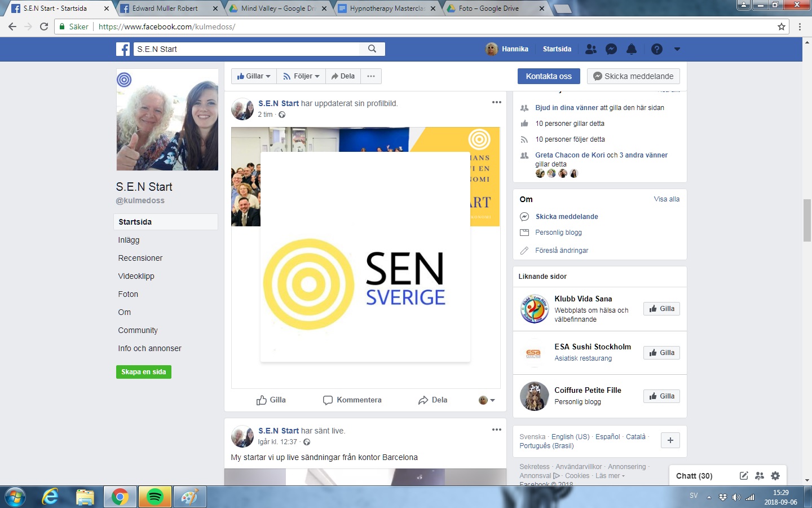Open the quick help question mark icon

(657, 49)
